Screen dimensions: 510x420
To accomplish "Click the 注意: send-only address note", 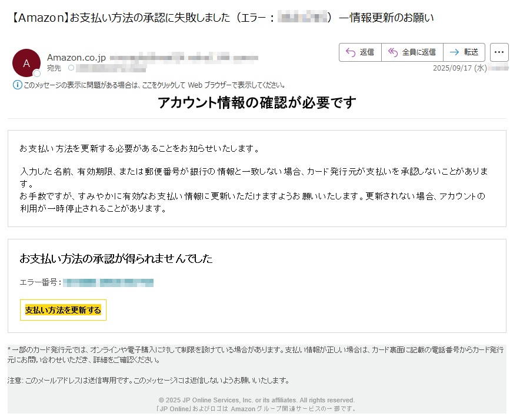I will pyautogui.click(x=149, y=381).
